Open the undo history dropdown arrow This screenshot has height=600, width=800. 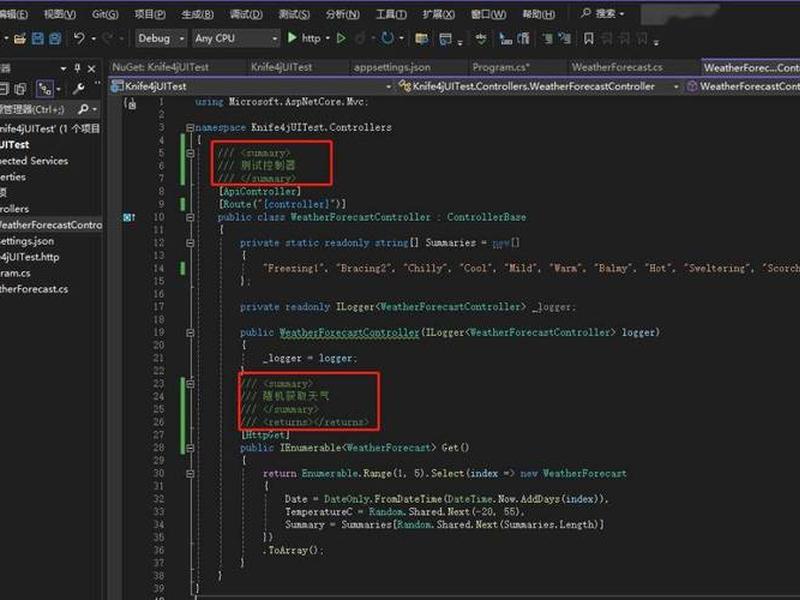(x=93, y=39)
